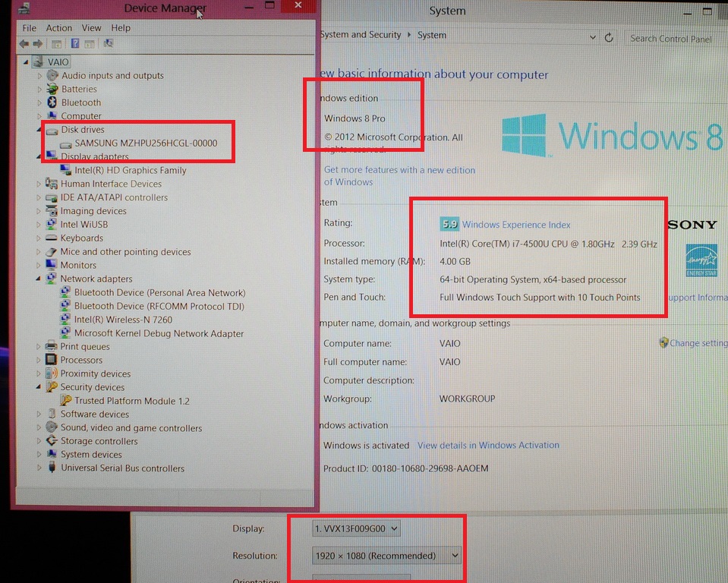Click the Search Control Panel field
This screenshot has width=728, height=583.
[x=676, y=39]
